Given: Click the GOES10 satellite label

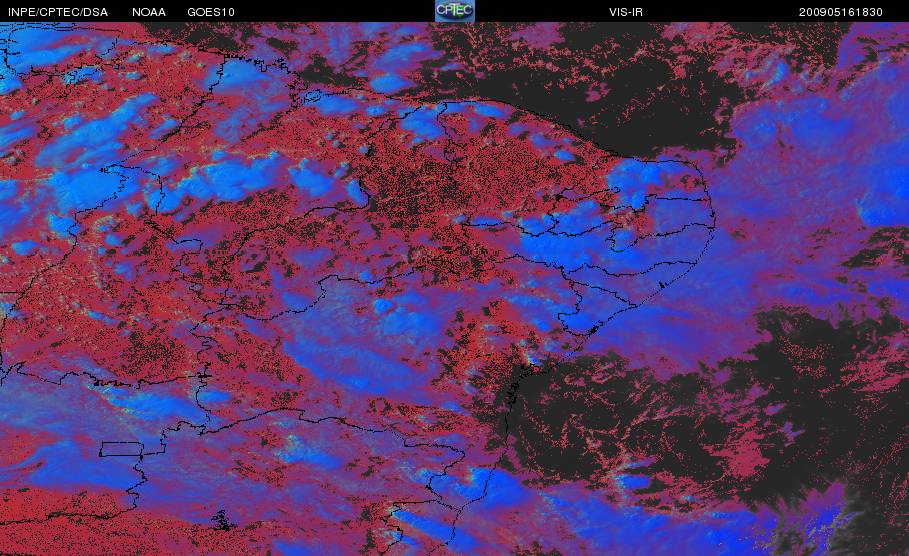Looking at the screenshot, I should tap(211, 12).
